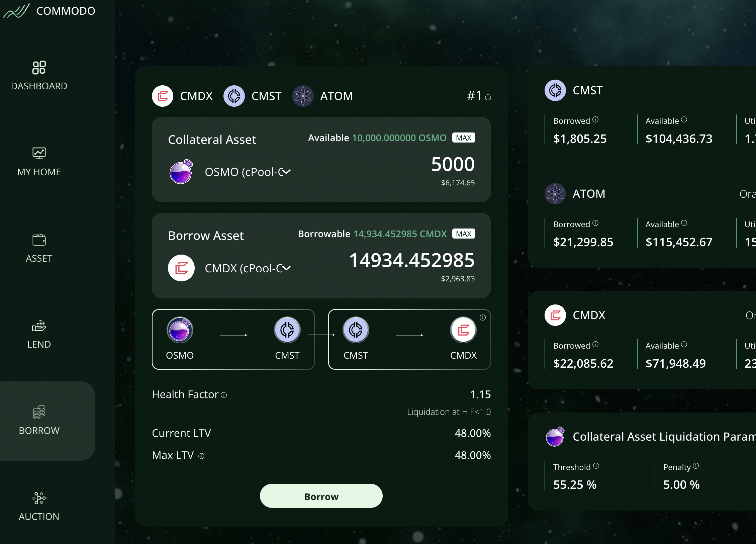Go to My Home in sidebar

point(39,153)
